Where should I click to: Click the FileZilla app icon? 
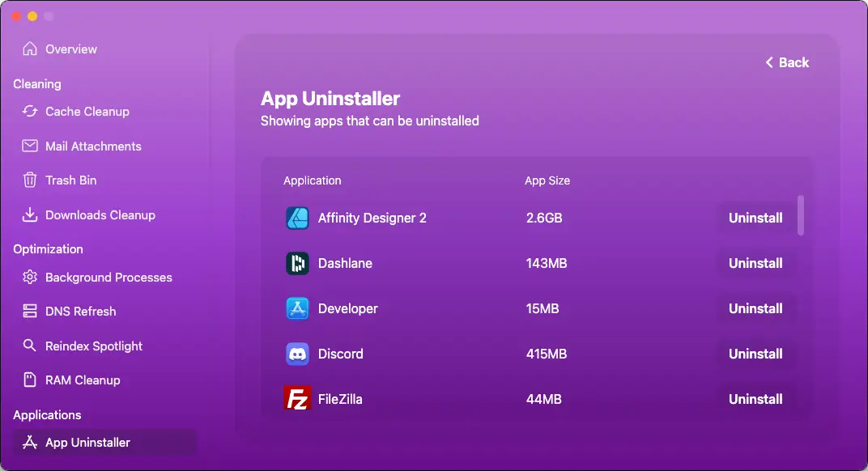297,399
